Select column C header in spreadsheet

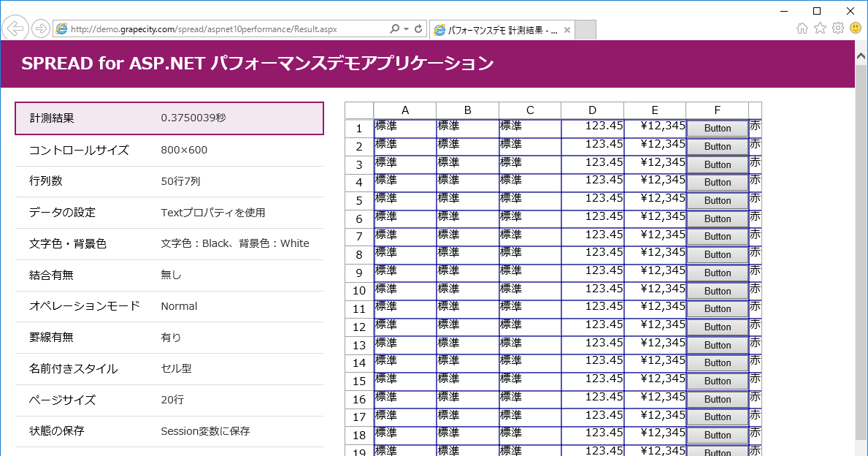(530, 110)
